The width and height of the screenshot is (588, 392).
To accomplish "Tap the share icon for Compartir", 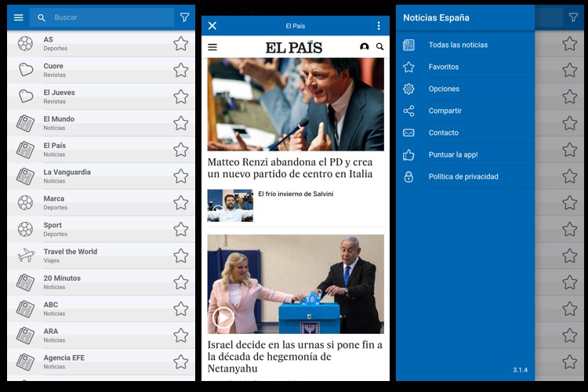I will [x=408, y=111].
